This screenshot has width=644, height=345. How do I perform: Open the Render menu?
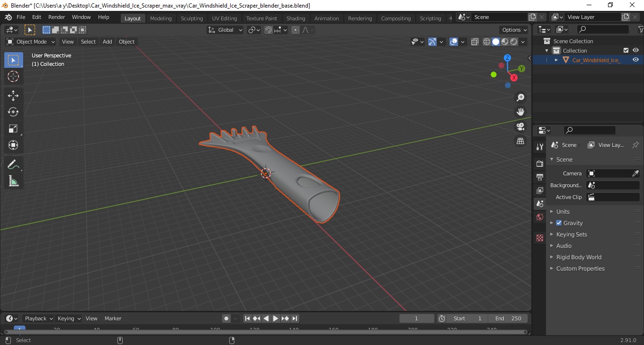pos(57,17)
